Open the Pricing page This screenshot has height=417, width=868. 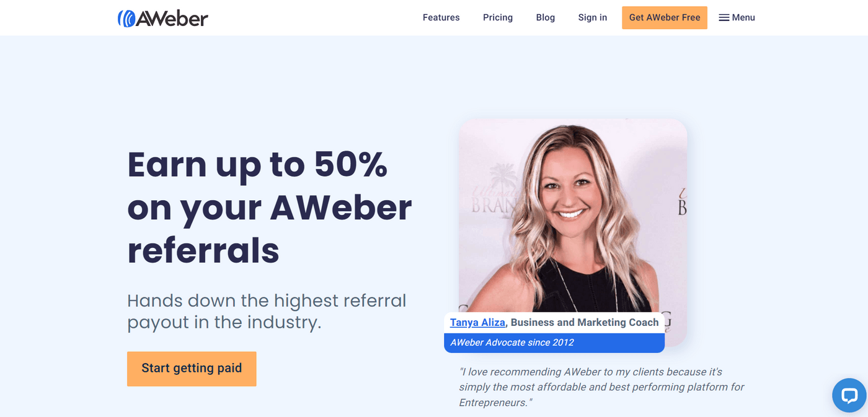tap(497, 17)
